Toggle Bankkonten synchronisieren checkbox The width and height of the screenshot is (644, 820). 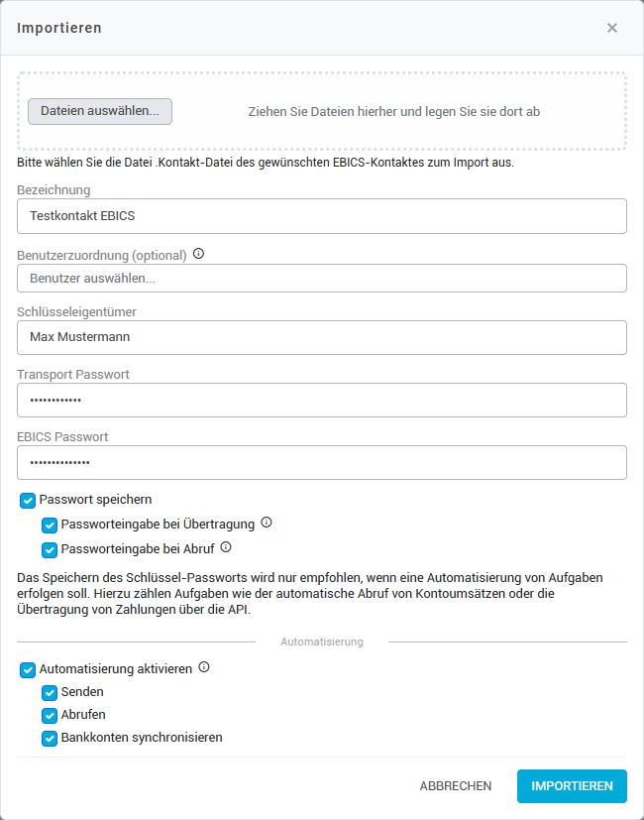point(50,739)
